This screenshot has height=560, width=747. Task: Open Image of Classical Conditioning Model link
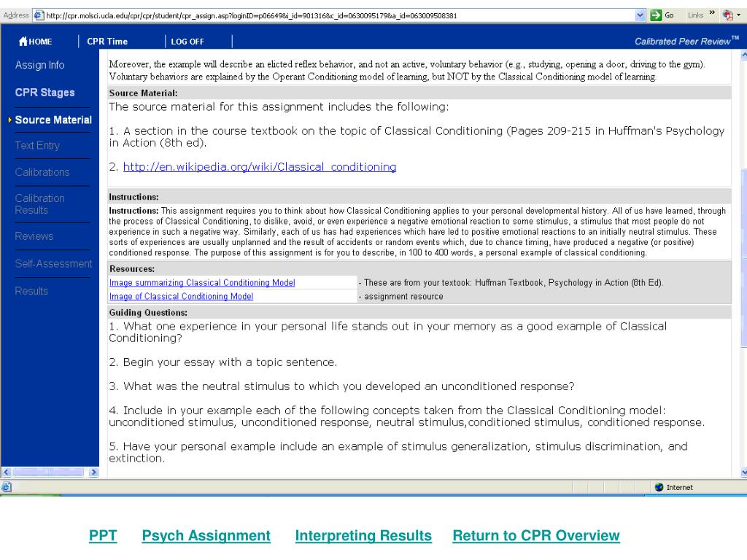pyautogui.click(x=182, y=297)
